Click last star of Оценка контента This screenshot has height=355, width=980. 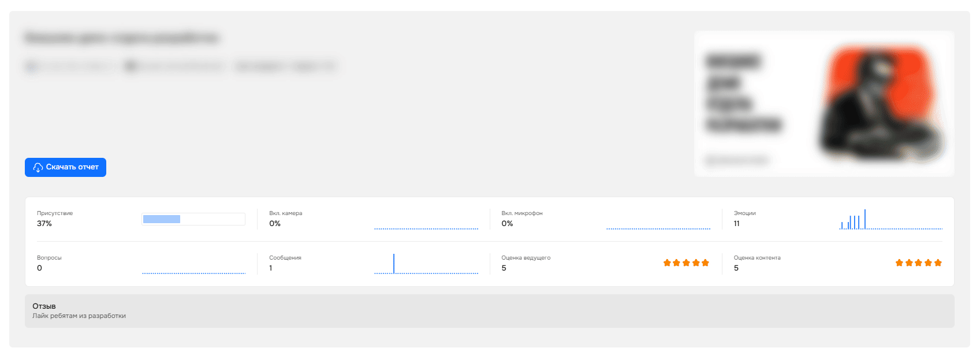(938, 263)
